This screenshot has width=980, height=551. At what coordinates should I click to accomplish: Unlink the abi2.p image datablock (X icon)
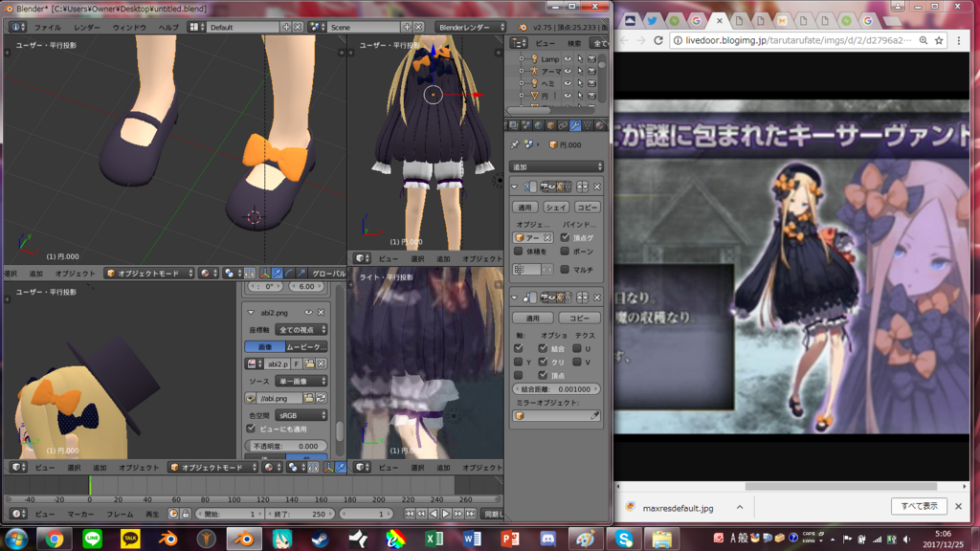coord(321,364)
